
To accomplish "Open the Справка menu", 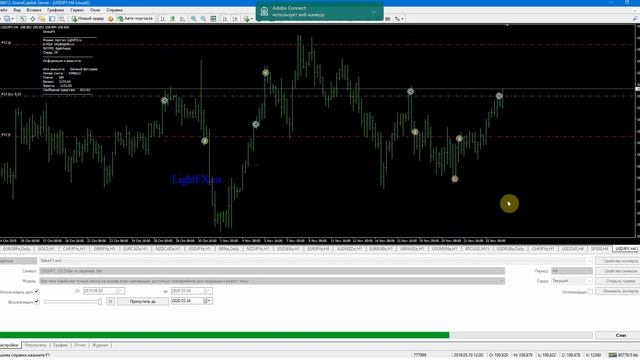I will tap(114, 10).
